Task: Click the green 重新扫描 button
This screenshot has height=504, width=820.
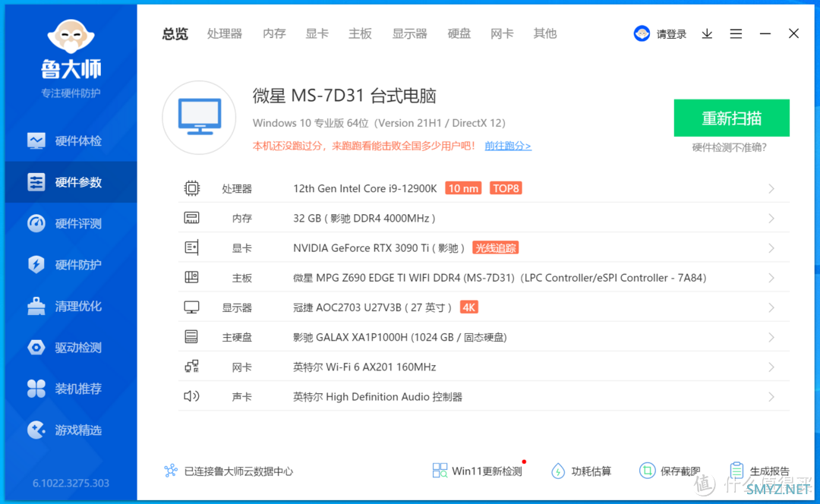Action: [x=732, y=118]
